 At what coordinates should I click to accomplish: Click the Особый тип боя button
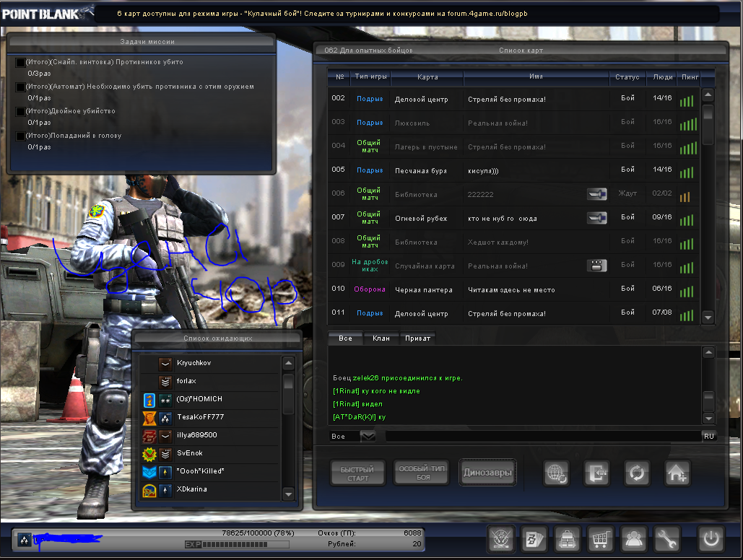tap(421, 473)
